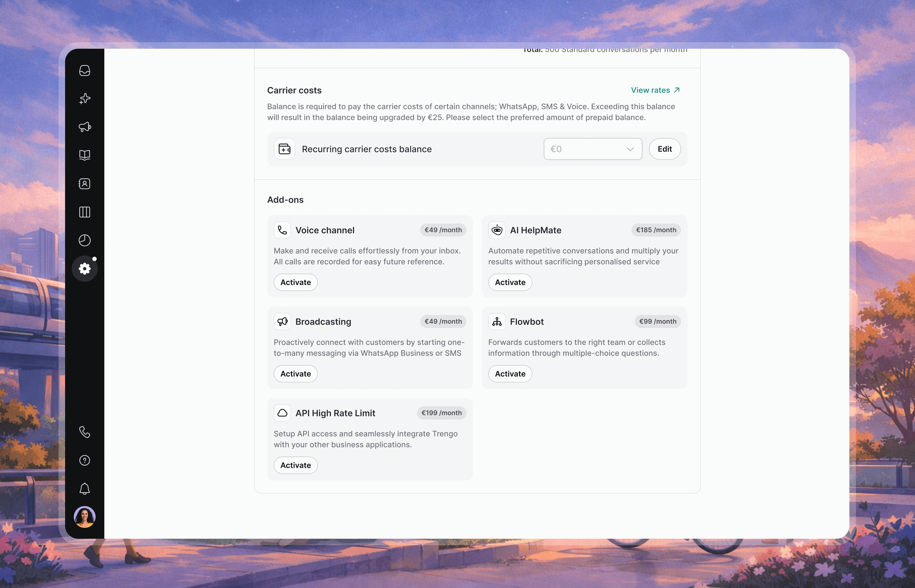
Task: Expand the €0 carrier balance dropdown
Action: tap(593, 149)
